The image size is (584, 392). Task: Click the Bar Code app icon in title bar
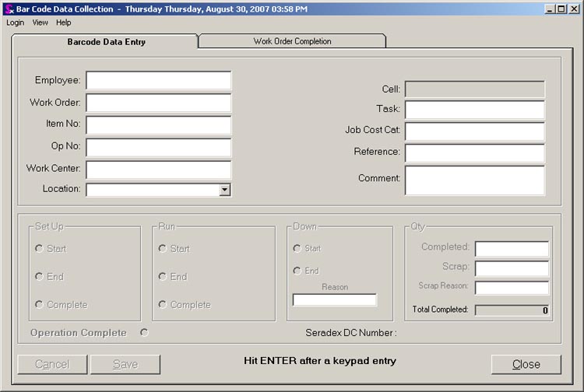9,9
